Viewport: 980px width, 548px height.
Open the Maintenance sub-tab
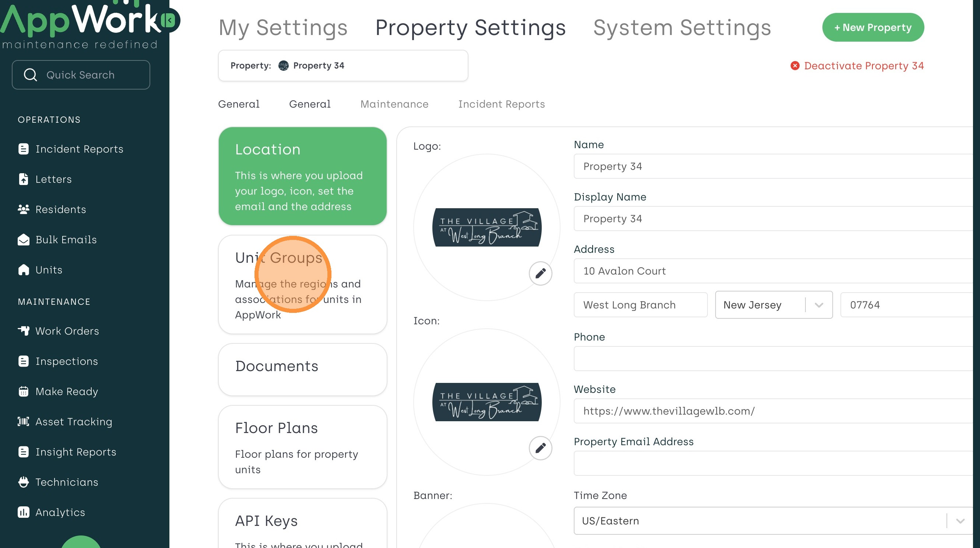coord(394,104)
